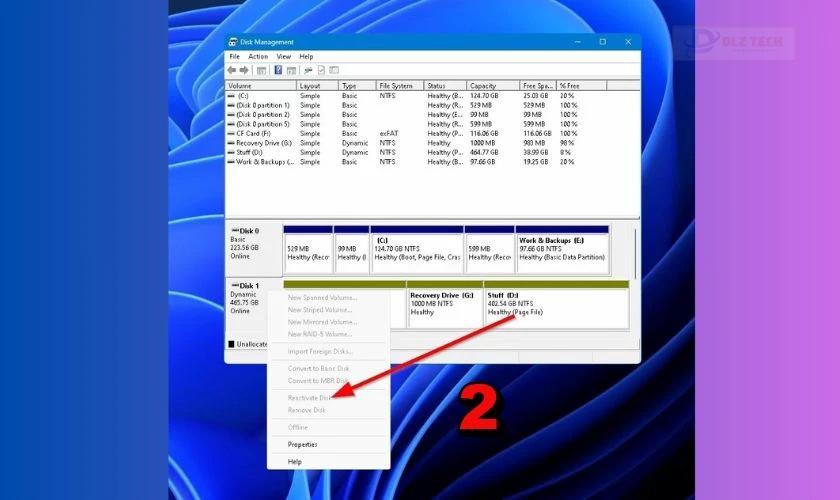840x500 pixels.
Task: Select the (C:) 124.70 GB NTFS partition block
Action: click(417, 250)
